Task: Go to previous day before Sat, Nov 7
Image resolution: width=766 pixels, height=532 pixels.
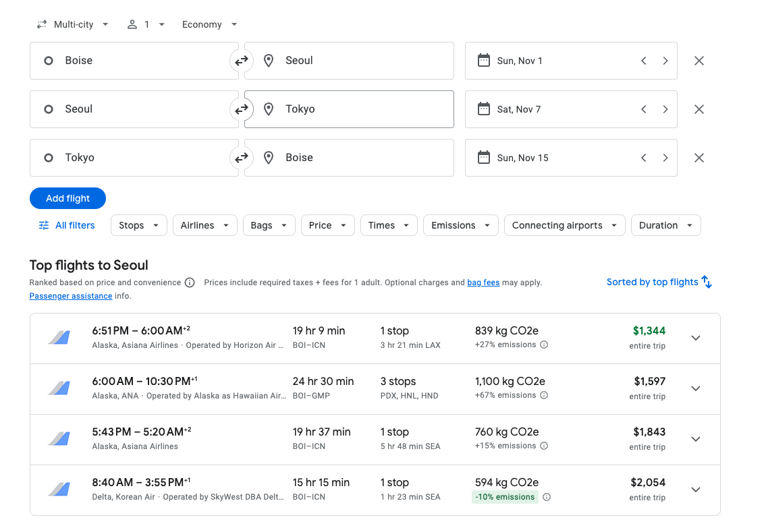Action: tap(644, 109)
